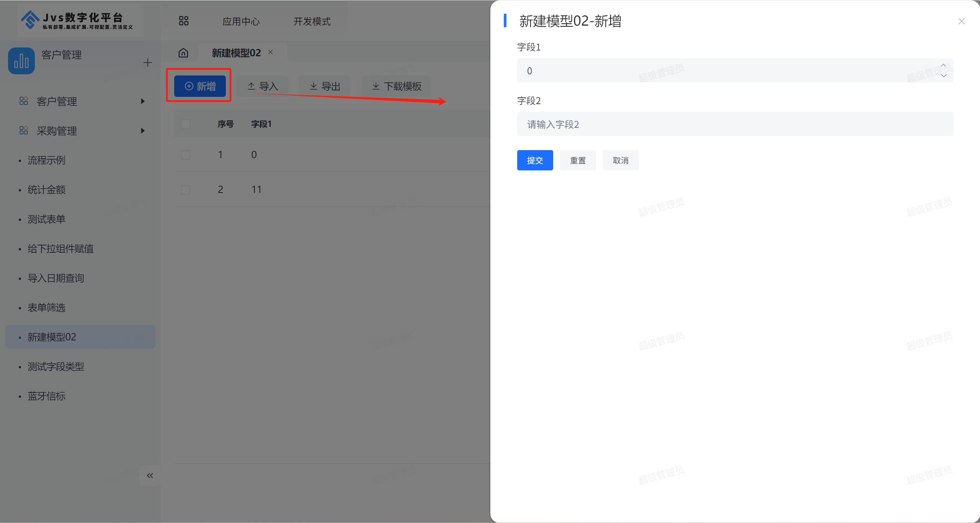This screenshot has width=980, height=523.
Task: Click the 客户管理 bar chart app icon
Action: [x=21, y=61]
